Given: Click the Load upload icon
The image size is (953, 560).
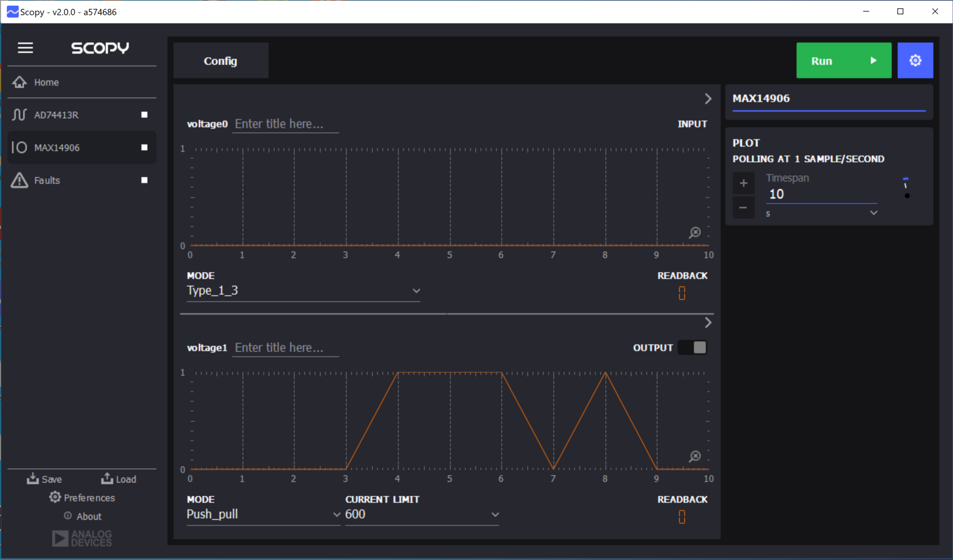Looking at the screenshot, I should tap(107, 478).
